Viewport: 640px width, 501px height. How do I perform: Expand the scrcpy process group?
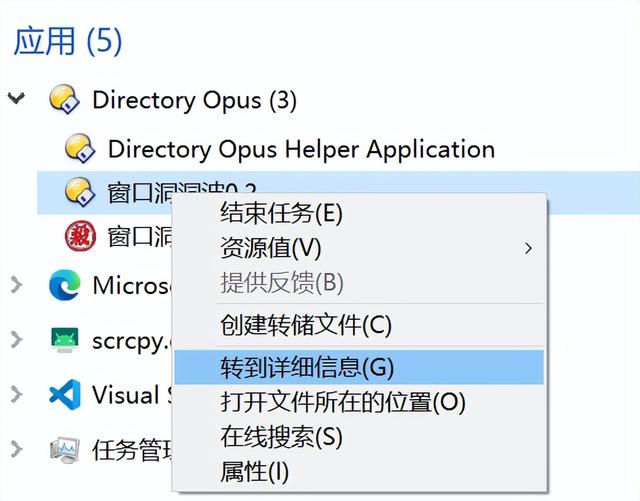[x=16, y=340]
